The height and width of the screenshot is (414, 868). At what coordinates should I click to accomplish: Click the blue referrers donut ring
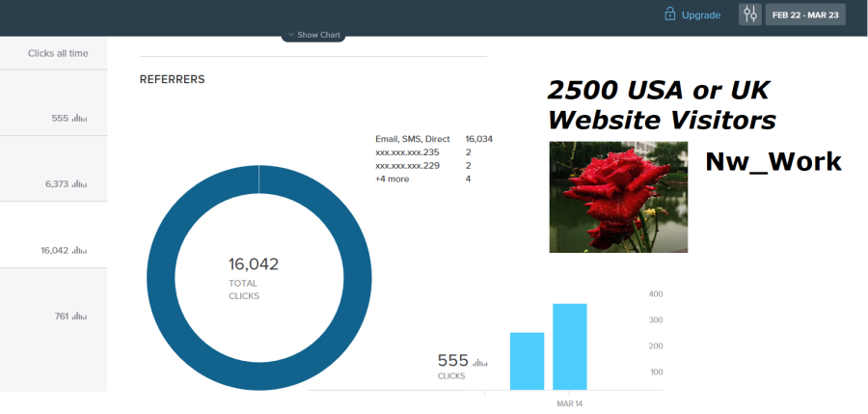point(160,277)
